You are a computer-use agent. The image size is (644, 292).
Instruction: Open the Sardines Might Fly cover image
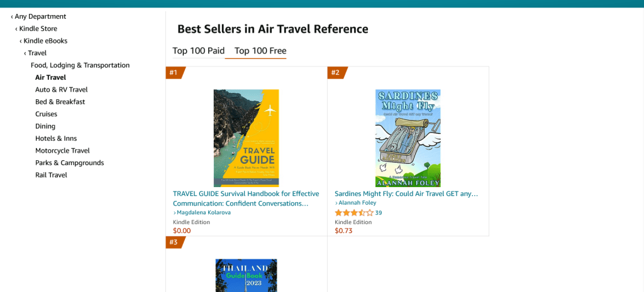coord(408,138)
